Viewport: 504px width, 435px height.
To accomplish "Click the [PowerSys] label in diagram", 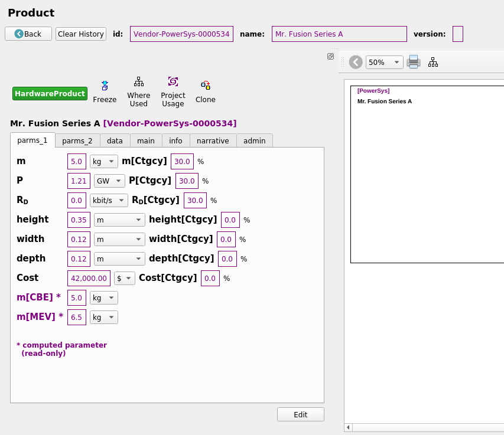I will (x=373, y=91).
